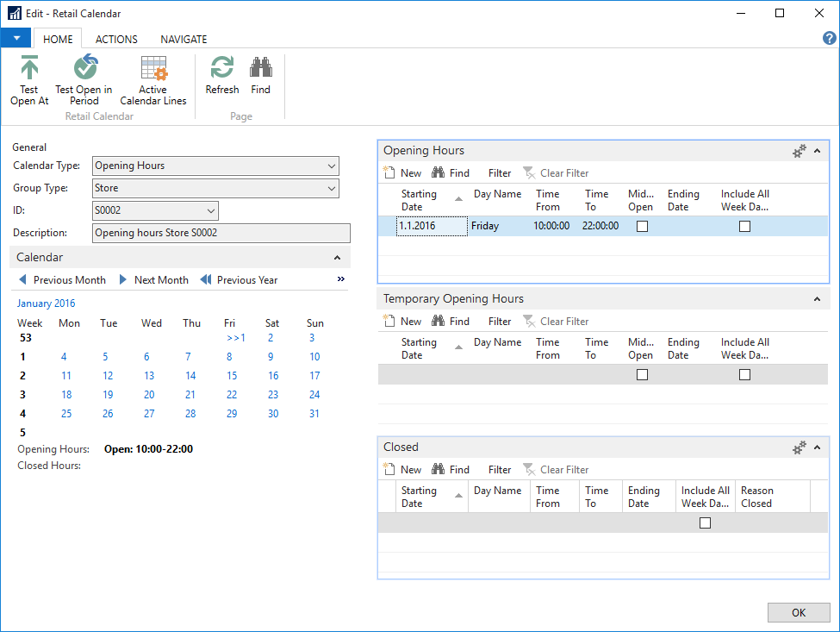Toggle Include All Week Days in Closed panel
The image size is (840, 632).
tap(706, 523)
